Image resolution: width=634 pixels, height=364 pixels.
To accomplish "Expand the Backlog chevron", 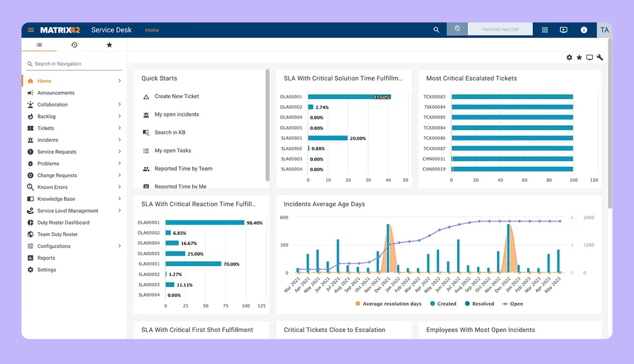I will (120, 116).
